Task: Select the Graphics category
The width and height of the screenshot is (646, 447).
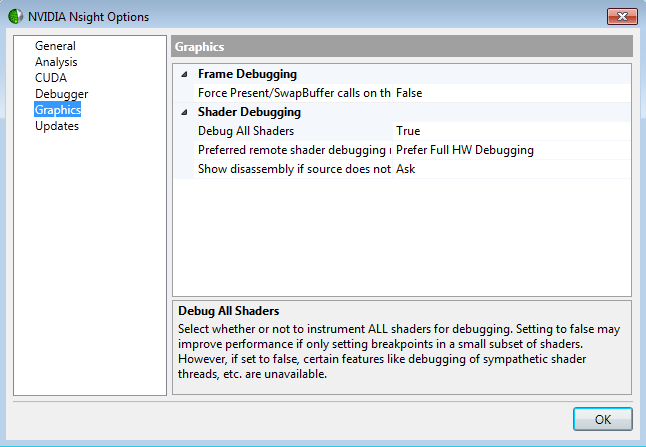Action: (x=58, y=110)
